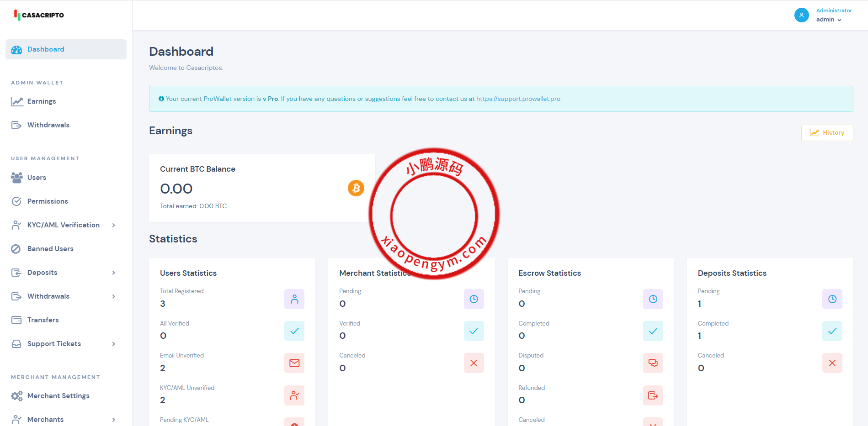Go to Banned Users section

tap(50, 249)
